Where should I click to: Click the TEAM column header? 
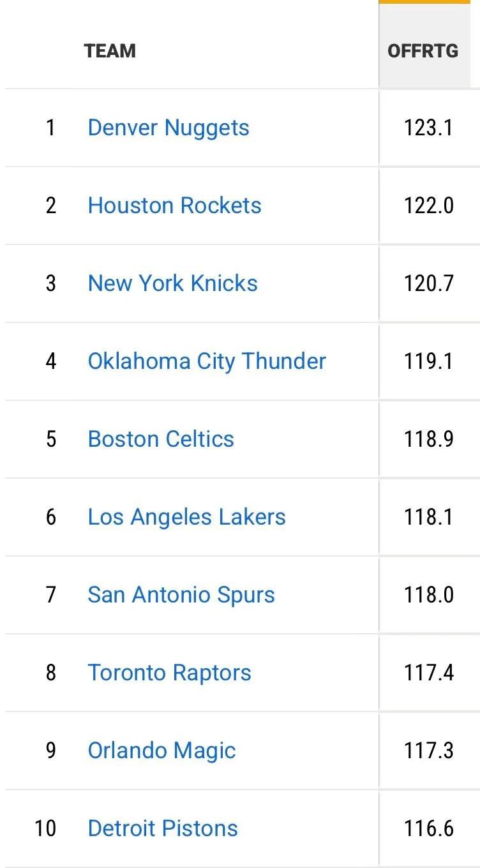click(x=110, y=51)
